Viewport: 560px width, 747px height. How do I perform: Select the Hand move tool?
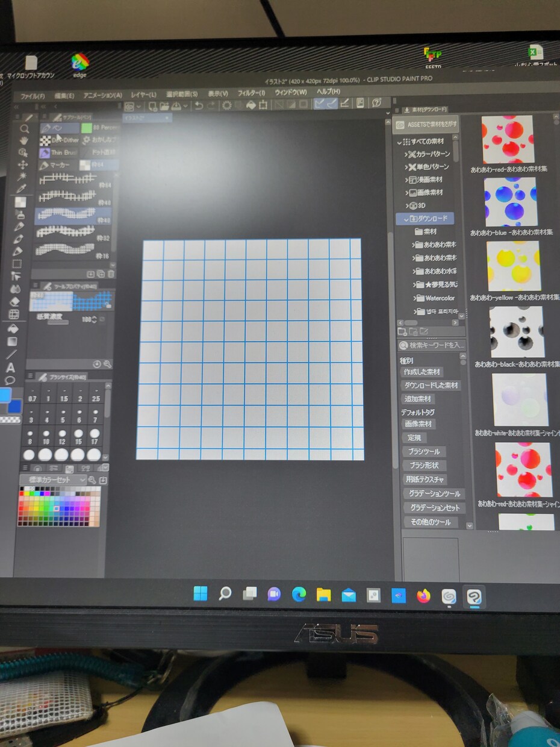pos(24,140)
